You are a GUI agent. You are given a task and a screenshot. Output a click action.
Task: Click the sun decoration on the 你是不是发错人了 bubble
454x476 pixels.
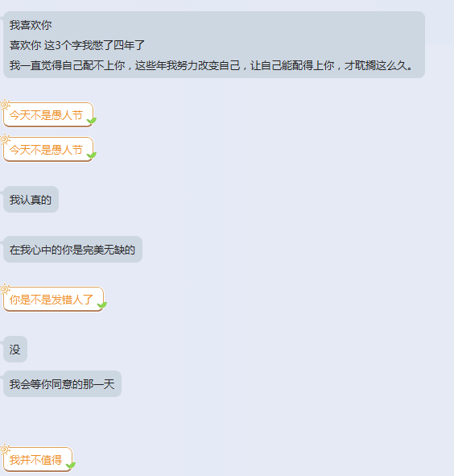pyautogui.click(x=5, y=289)
